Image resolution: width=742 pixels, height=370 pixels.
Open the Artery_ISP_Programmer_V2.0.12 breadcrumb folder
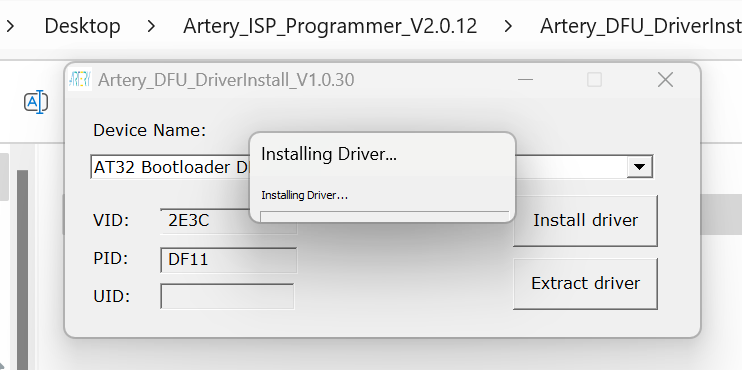[330, 26]
